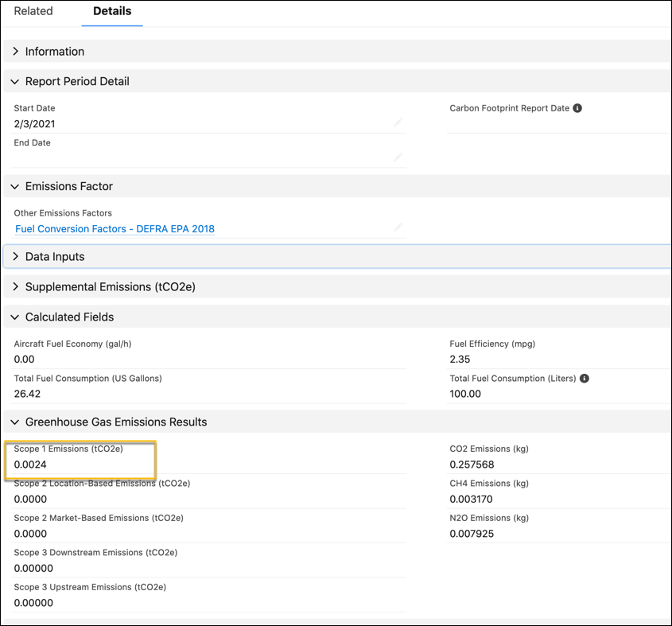This screenshot has height=626, width=672.
Task: Click the edit pencil for Start Date
Action: (x=398, y=122)
